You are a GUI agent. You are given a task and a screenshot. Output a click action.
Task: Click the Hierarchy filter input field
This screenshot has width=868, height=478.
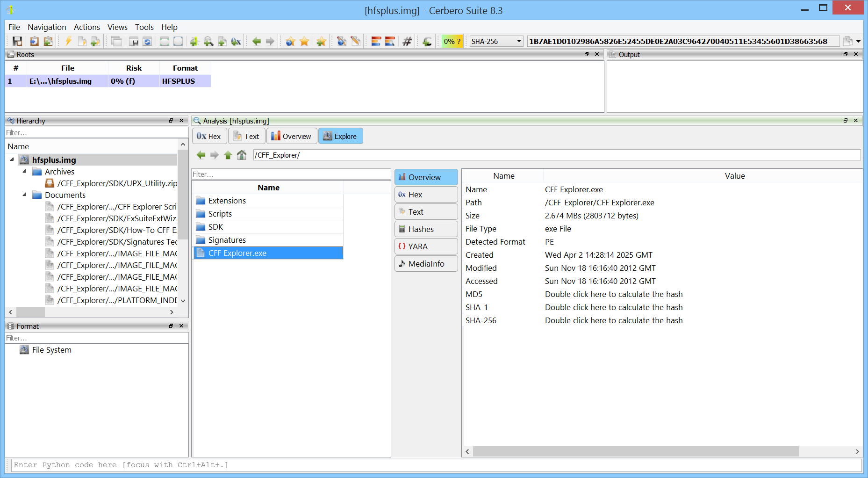click(x=97, y=133)
